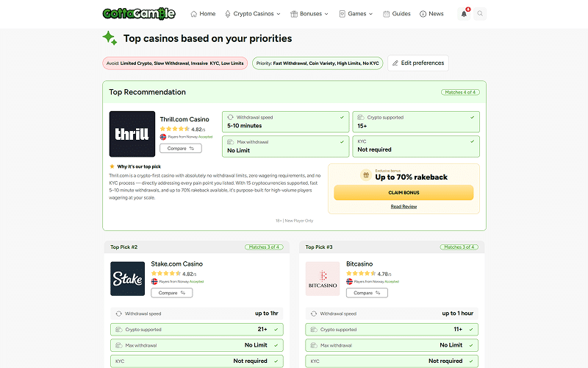
Task: Click the star icon by Why it's our top pick
Action: tap(112, 166)
